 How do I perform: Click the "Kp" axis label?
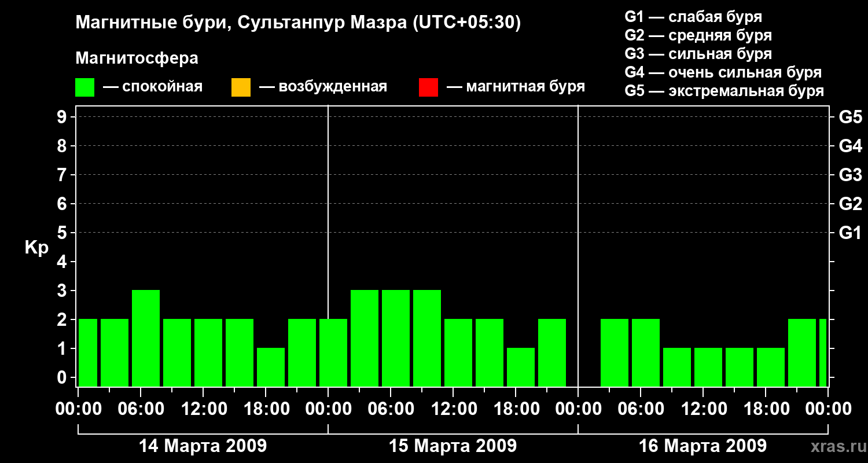(x=36, y=248)
